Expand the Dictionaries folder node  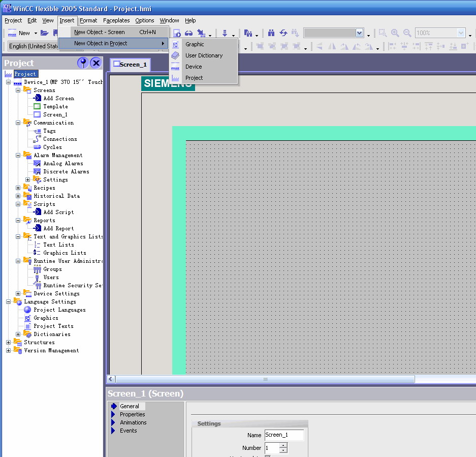18,334
